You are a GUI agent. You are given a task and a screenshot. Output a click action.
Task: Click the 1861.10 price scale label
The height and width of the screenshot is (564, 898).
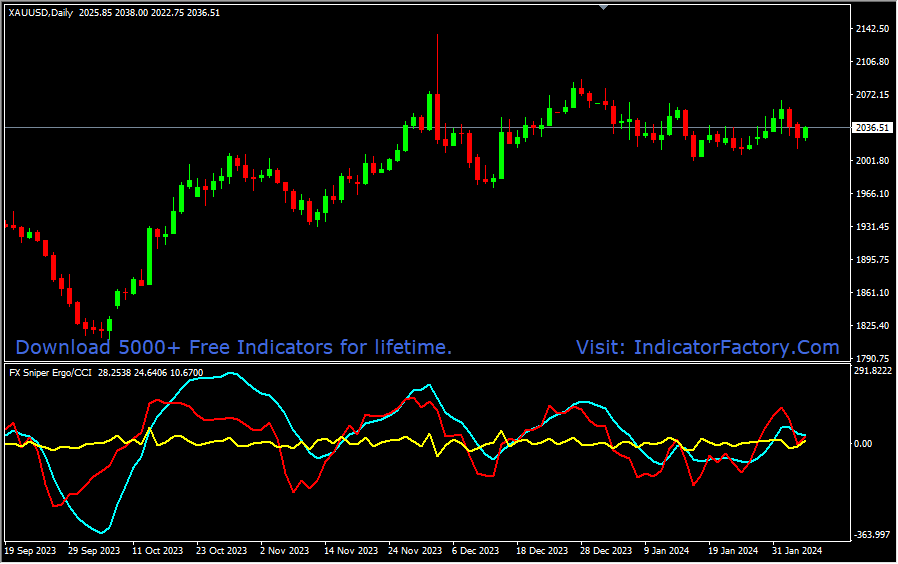point(872,293)
